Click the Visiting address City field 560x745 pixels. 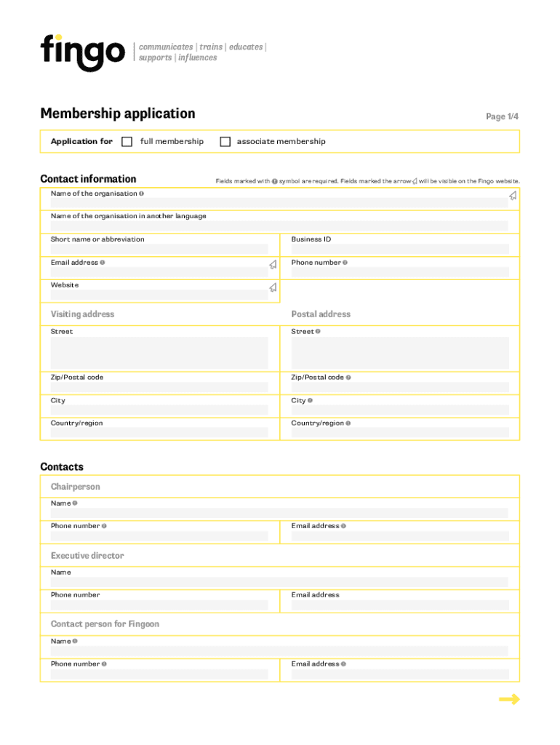[x=159, y=410]
